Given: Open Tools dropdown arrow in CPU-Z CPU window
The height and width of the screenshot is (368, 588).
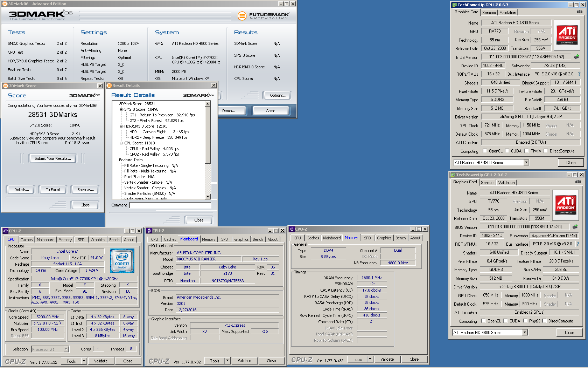Looking at the screenshot, I should 84,361.
